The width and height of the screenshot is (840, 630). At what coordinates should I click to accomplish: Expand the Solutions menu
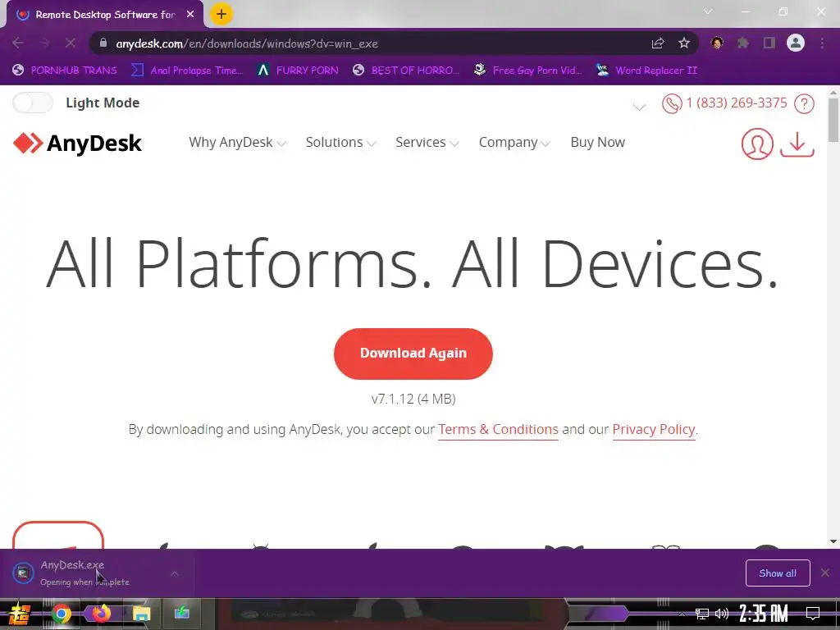click(x=340, y=143)
